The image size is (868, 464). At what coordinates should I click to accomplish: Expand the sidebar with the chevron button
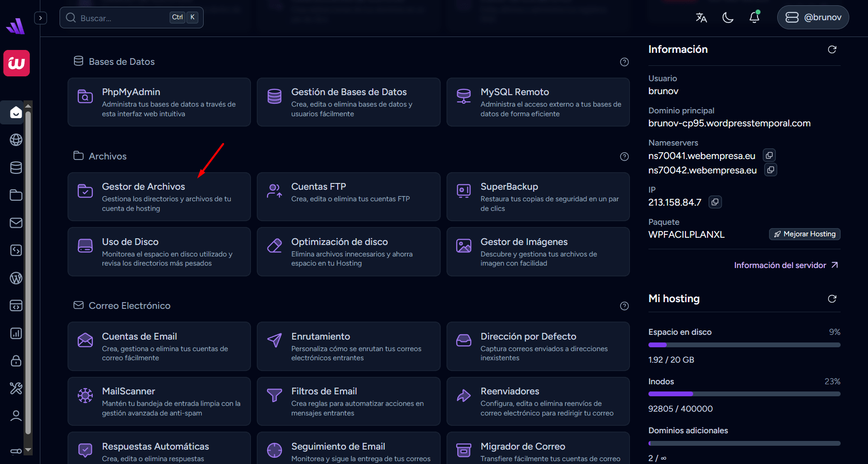pos(40,18)
